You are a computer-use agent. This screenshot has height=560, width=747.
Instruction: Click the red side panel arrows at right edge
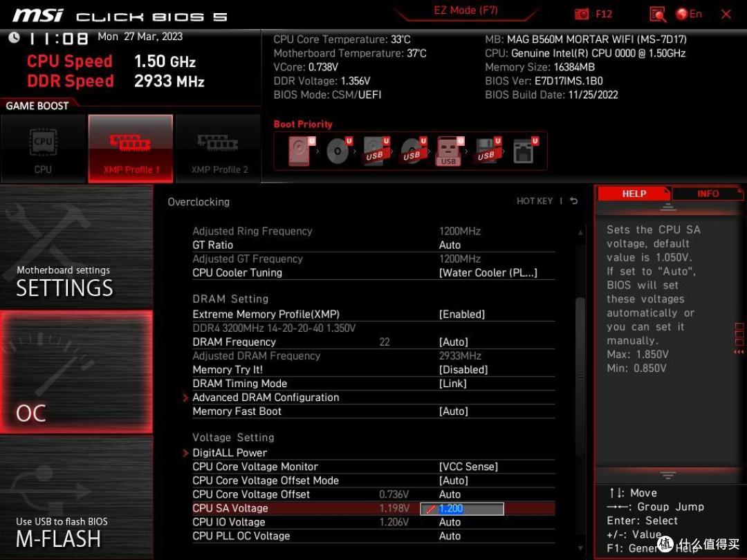(x=739, y=352)
